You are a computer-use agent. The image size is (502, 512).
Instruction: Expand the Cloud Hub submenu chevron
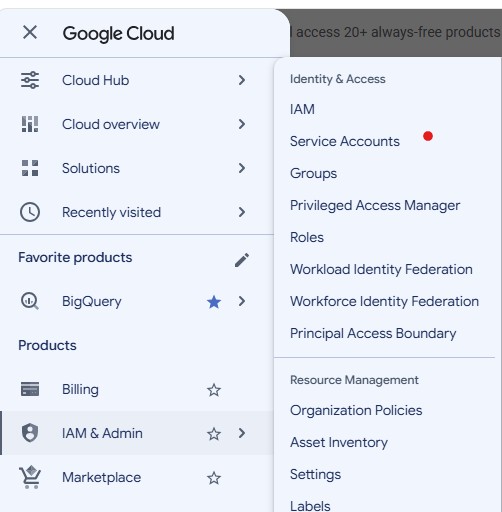point(242,80)
